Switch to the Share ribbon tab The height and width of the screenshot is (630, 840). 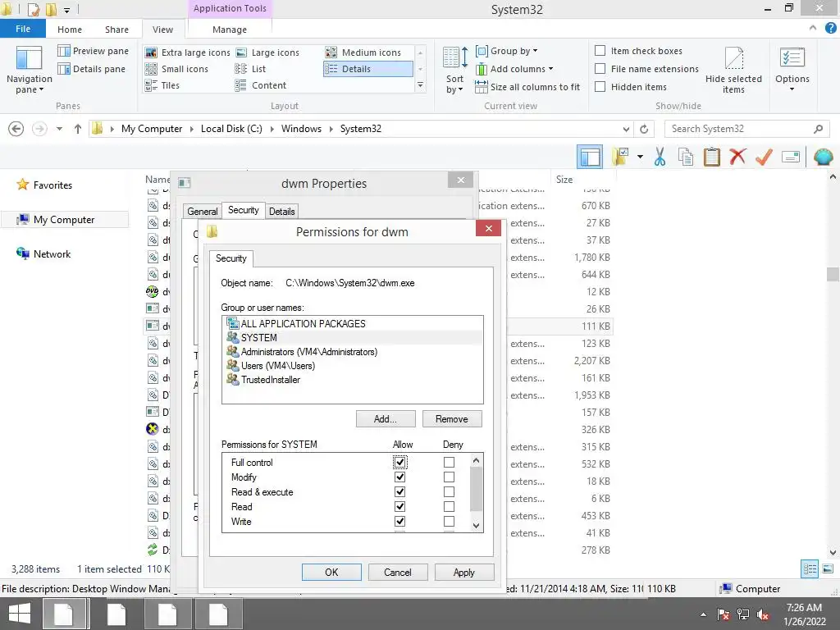(x=116, y=30)
